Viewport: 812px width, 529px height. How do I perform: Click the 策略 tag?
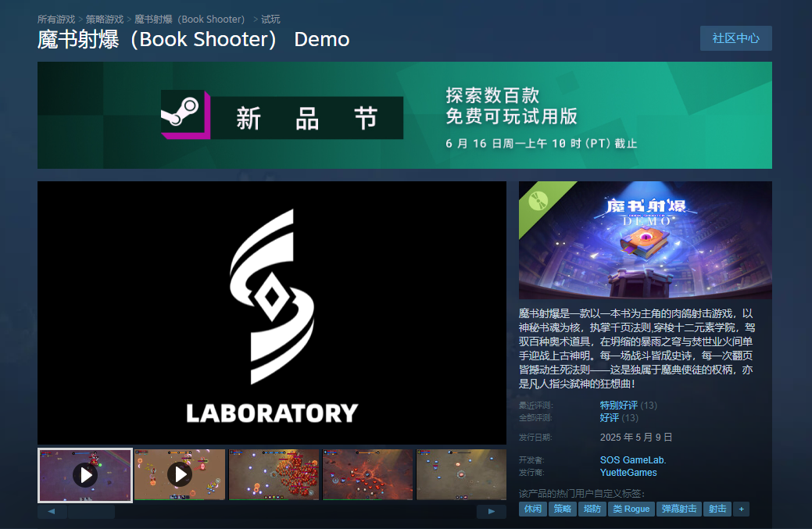coord(563,509)
